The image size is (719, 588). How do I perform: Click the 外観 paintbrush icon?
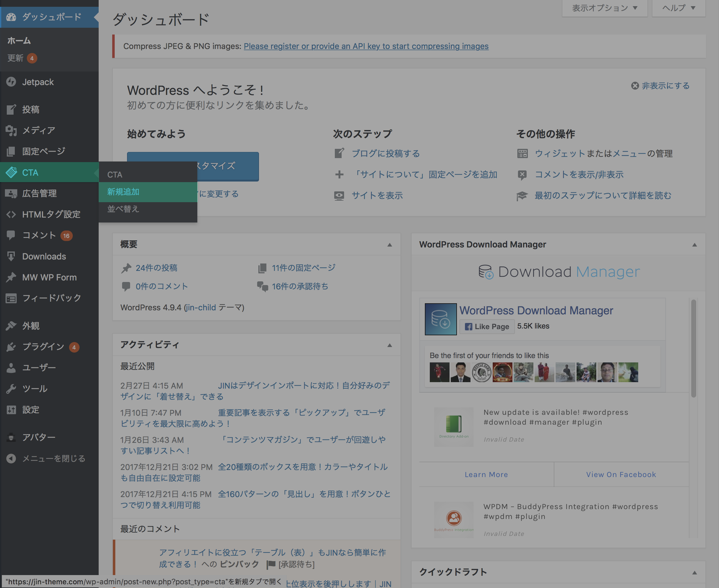click(11, 326)
